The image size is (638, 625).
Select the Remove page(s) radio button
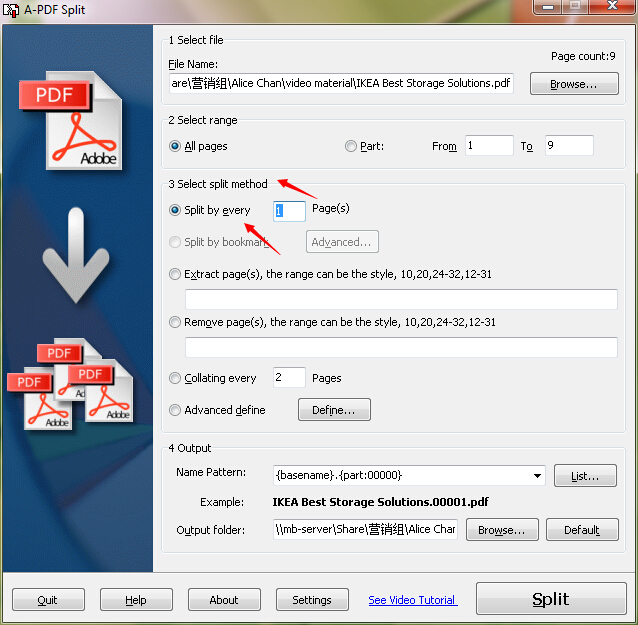(x=175, y=322)
